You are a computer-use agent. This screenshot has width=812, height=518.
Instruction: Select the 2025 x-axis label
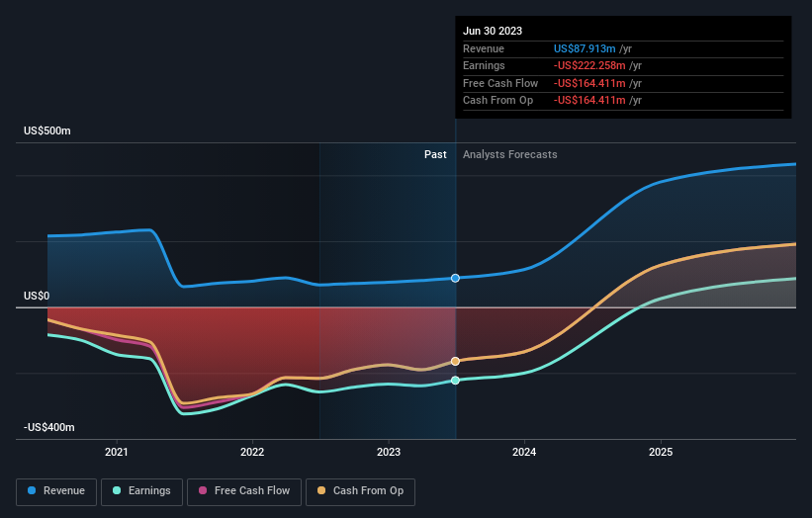tap(661, 452)
